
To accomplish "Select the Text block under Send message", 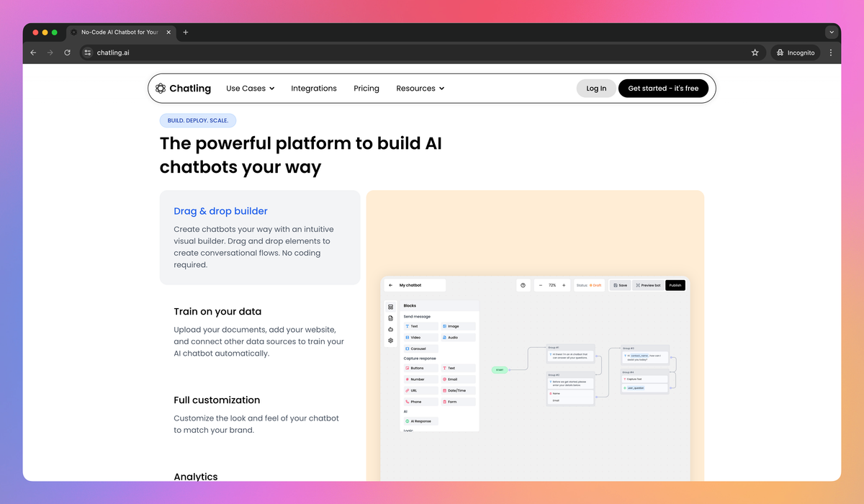I will click(x=420, y=326).
